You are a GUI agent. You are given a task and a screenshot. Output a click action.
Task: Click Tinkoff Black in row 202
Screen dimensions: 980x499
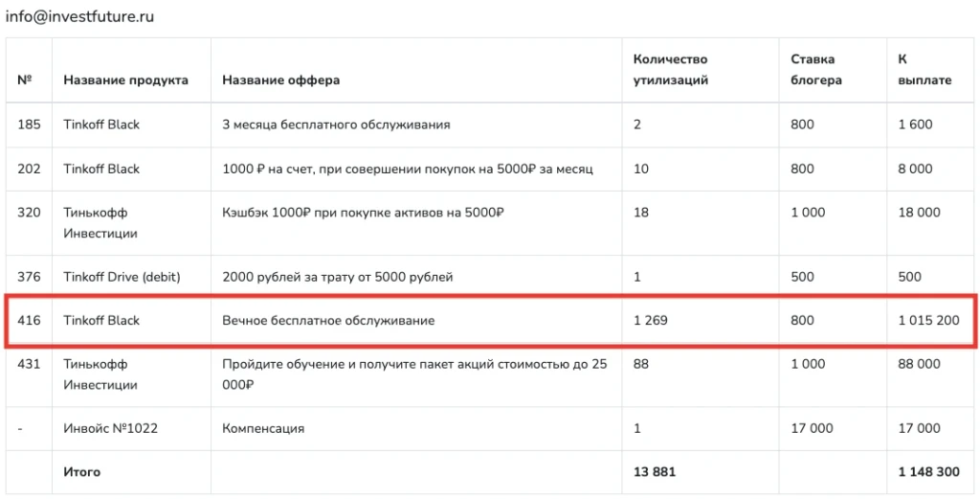[101, 169]
